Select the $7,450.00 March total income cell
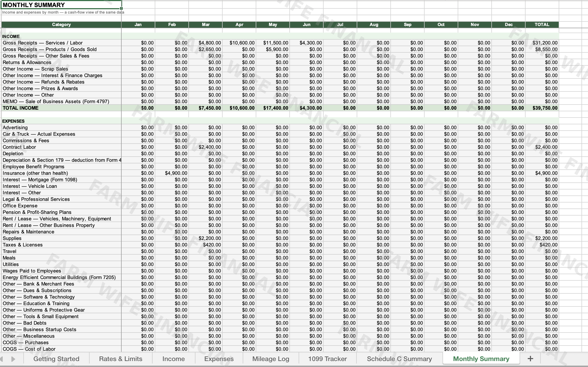Image resolution: width=588 pixels, height=367 pixels. tap(206, 108)
